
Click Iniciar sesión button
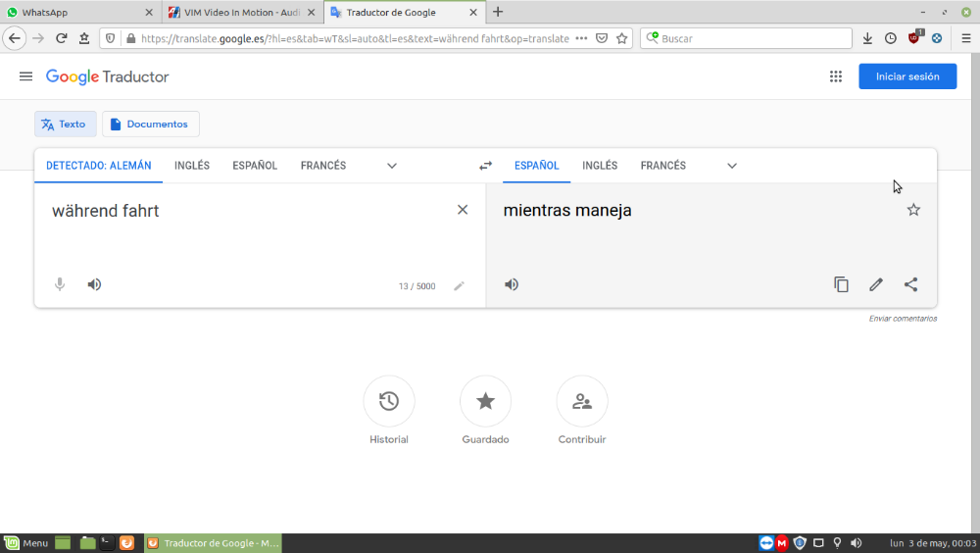coord(907,76)
